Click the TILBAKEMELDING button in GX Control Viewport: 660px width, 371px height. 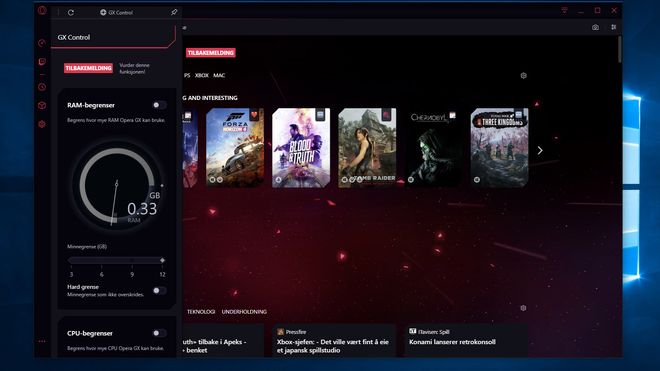pos(88,68)
